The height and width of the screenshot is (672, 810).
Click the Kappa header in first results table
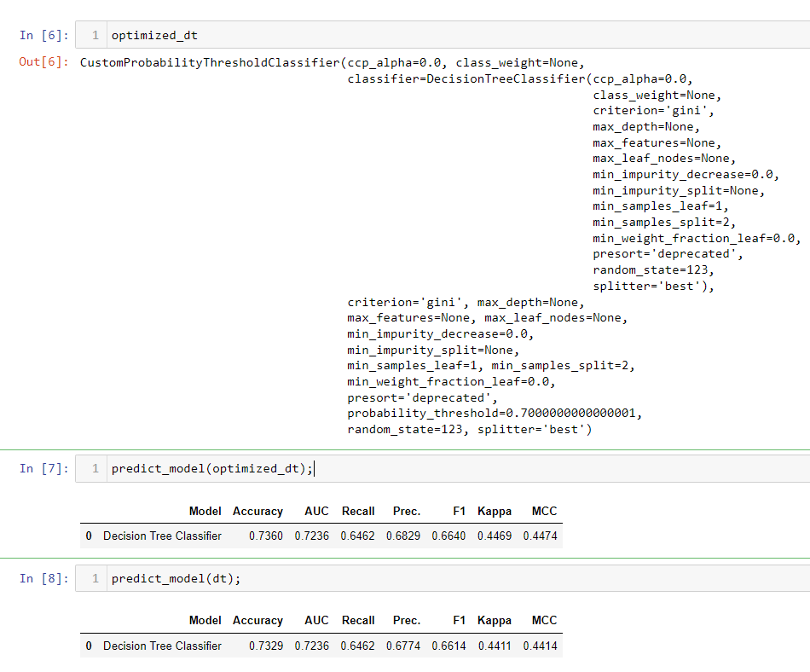coord(495,511)
